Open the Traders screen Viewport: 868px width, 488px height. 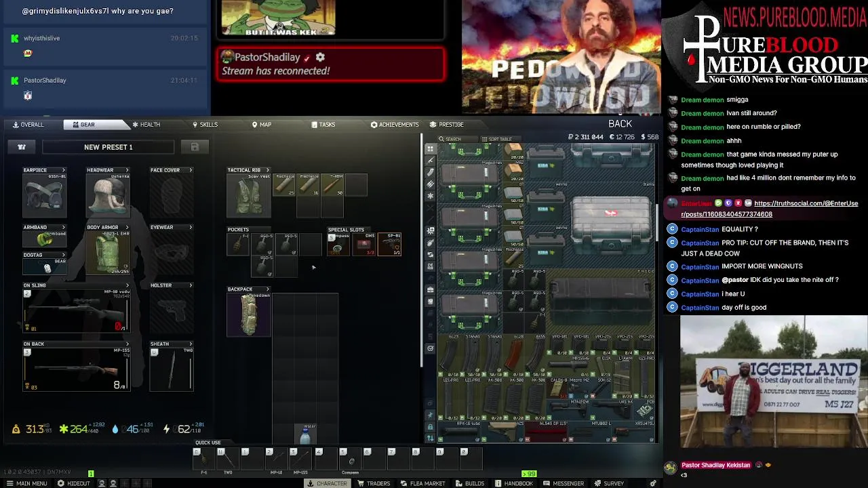(x=373, y=483)
